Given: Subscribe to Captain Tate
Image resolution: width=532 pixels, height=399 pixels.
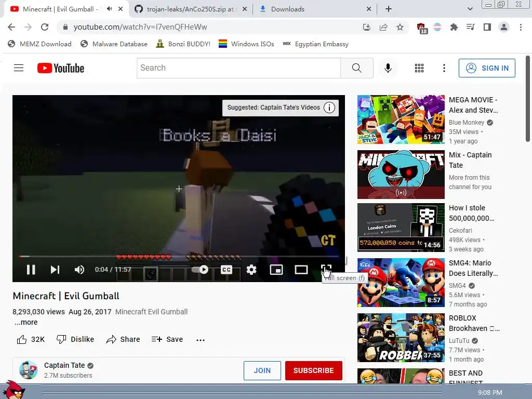Looking at the screenshot, I should (313, 370).
